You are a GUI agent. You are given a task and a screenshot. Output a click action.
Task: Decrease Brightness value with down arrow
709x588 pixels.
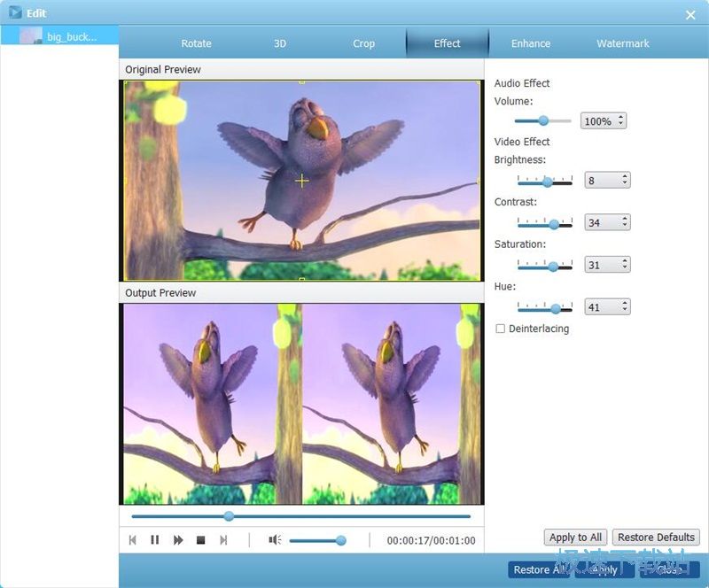click(x=625, y=183)
